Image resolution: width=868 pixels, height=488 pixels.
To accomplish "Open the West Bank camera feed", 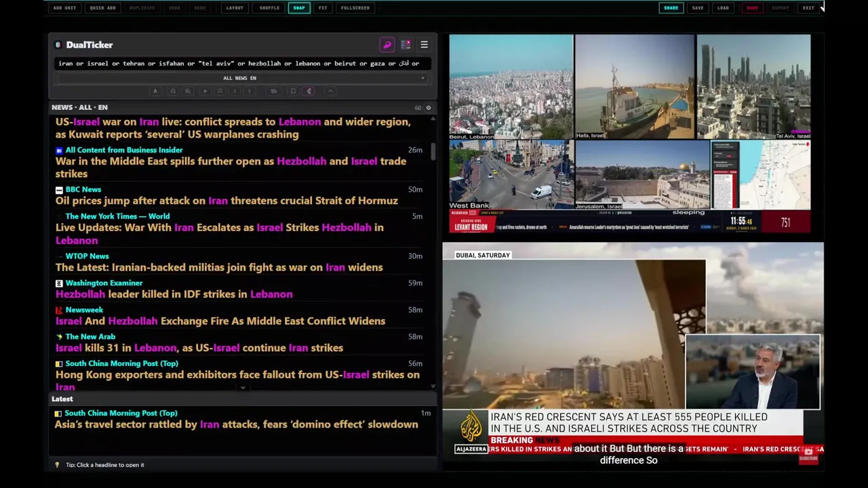I will [x=511, y=175].
